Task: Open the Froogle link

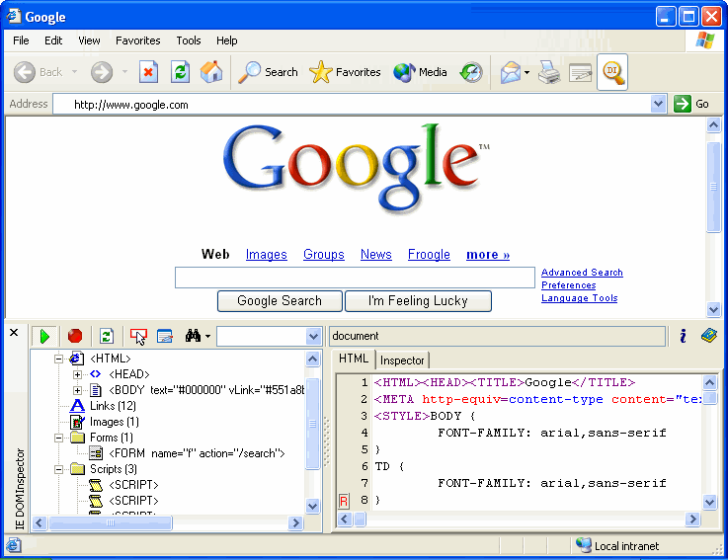Action: click(429, 255)
